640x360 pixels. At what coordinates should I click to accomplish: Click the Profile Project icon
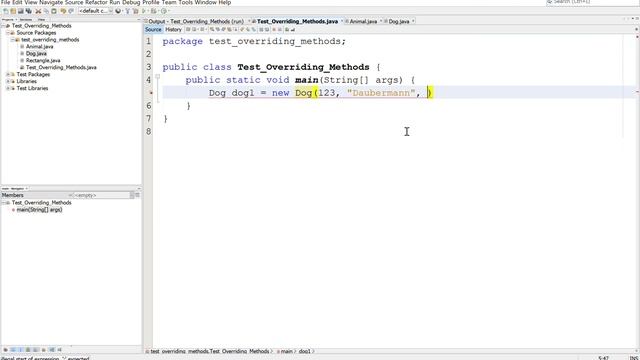164,11
